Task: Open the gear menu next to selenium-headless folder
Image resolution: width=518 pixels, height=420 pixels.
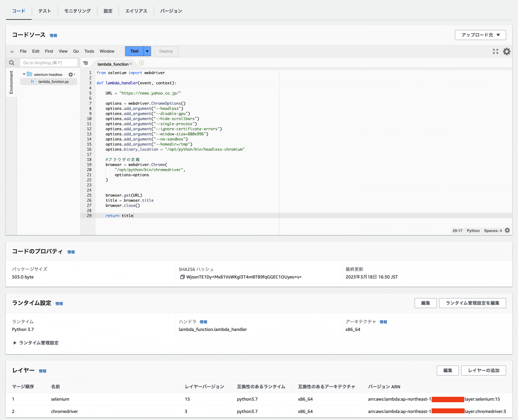Action: pos(71,74)
